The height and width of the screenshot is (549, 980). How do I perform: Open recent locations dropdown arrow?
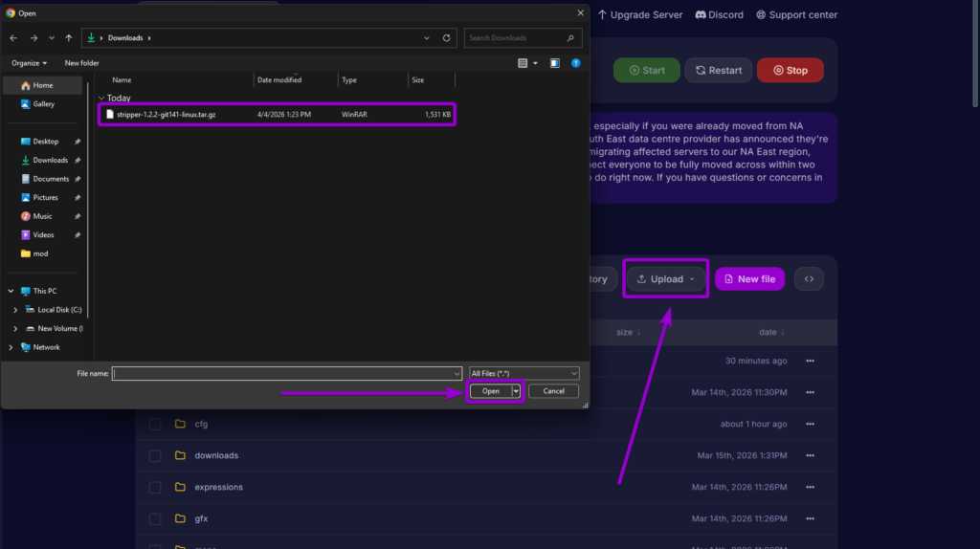click(x=52, y=38)
